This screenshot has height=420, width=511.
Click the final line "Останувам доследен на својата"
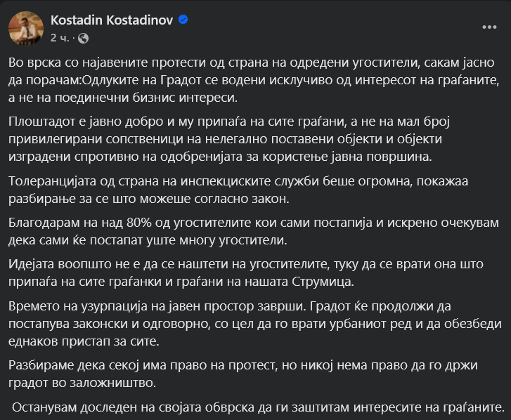point(259,407)
